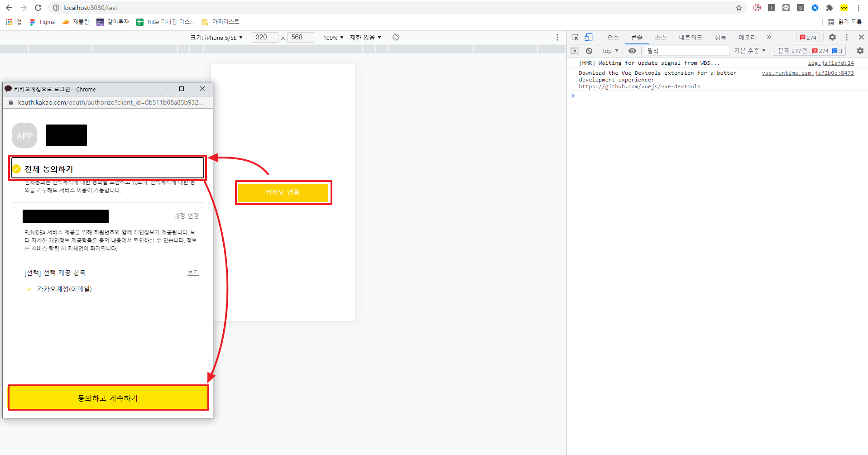Activate the DevTools inspect element tool
Image resolution: width=868 pixels, height=455 pixels.
575,37
